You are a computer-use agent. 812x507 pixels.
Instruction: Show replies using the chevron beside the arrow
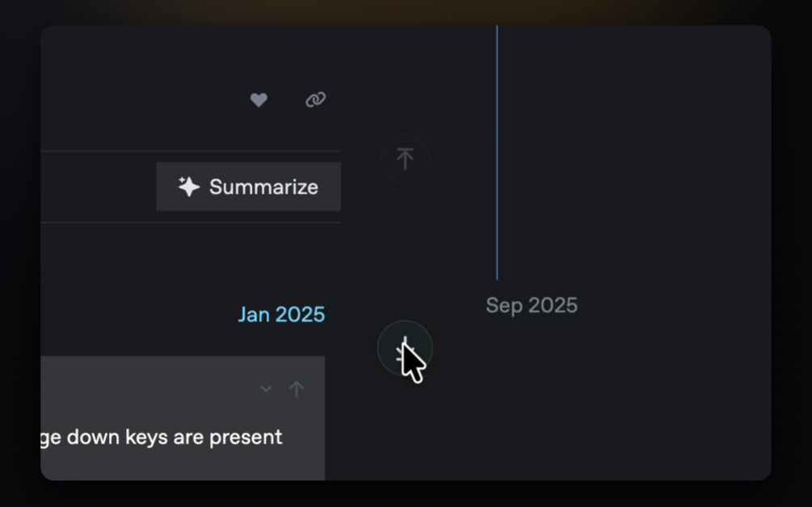[x=266, y=389]
